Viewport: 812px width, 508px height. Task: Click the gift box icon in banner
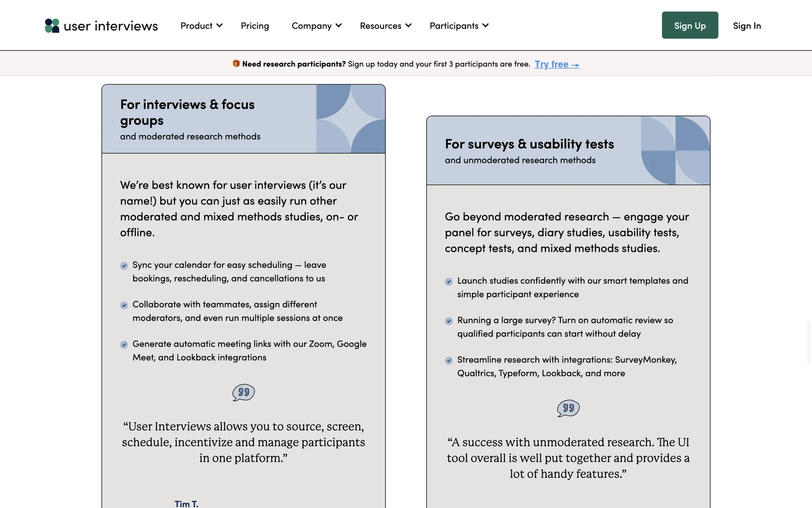[x=236, y=63]
